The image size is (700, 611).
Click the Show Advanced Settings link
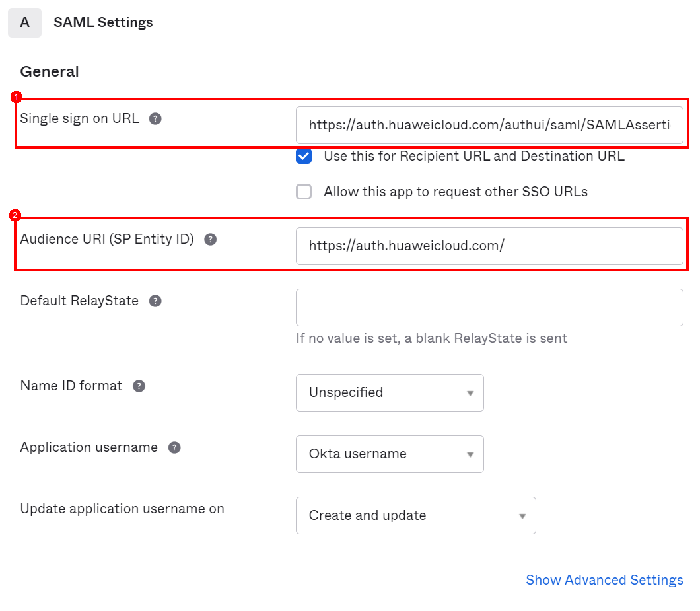click(x=604, y=580)
